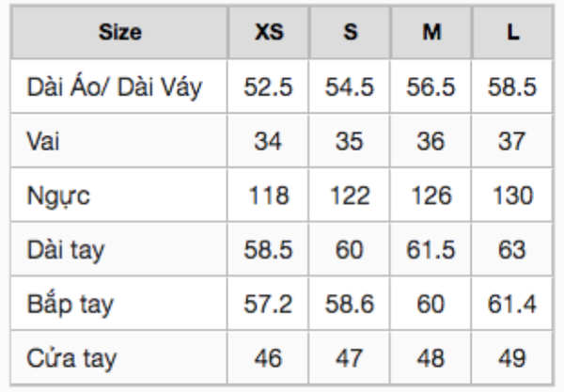Click the Size header cell

pyautogui.click(x=119, y=32)
